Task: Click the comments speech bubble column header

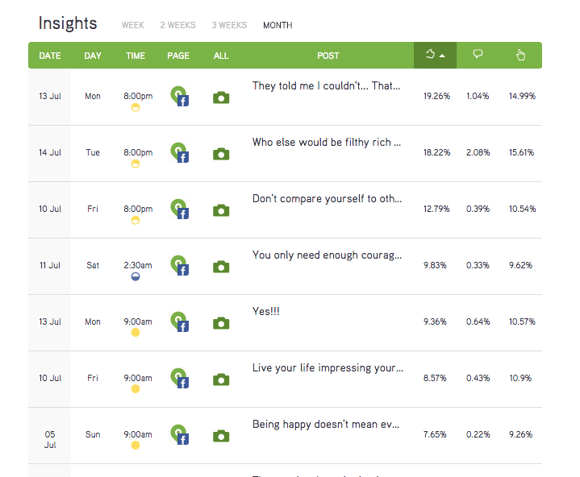Action: point(478,54)
